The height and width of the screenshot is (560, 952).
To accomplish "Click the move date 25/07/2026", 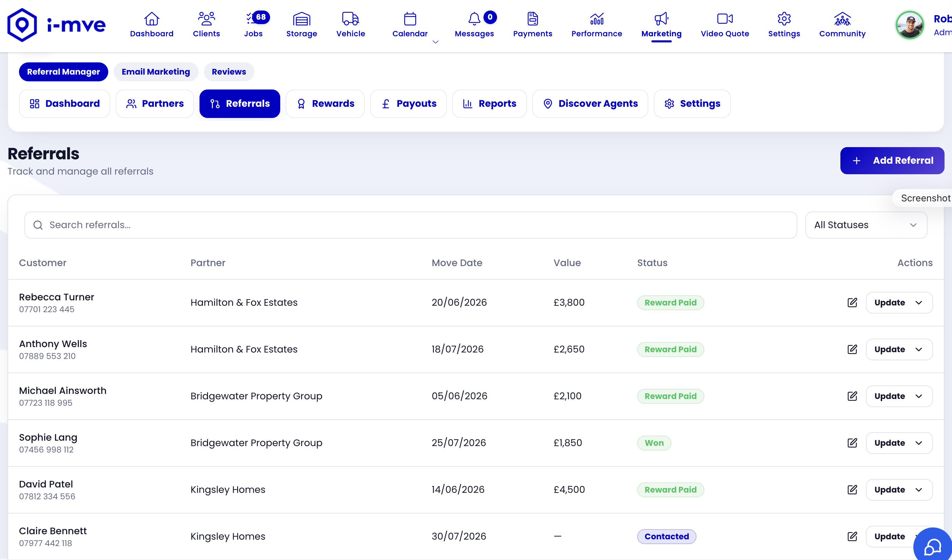I will click(x=459, y=443).
